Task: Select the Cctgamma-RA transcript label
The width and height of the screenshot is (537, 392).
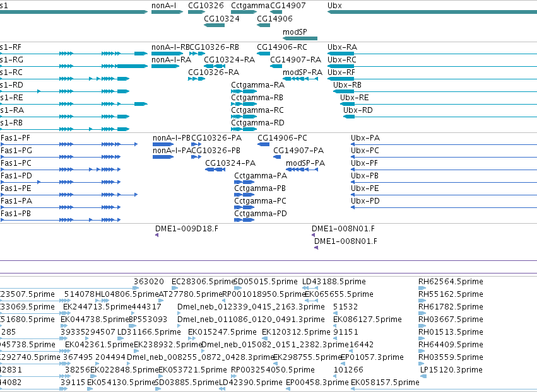Action: pos(258,85)
